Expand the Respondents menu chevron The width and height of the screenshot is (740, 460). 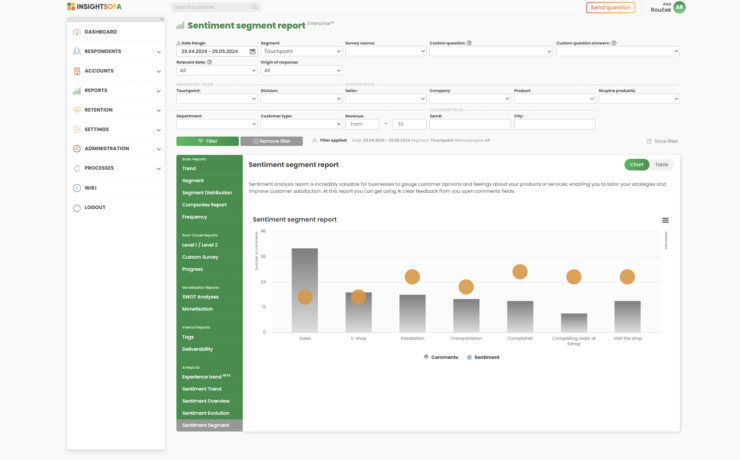click(159, 52)
